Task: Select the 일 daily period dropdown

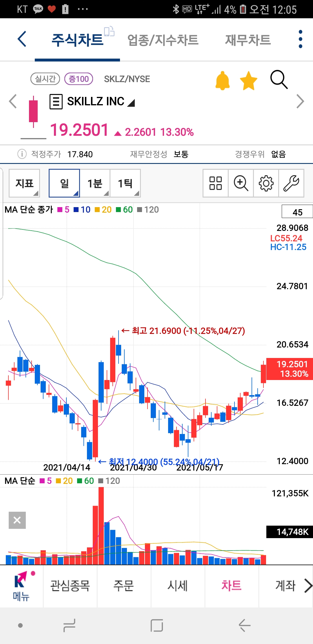Action: click(x=64, y=183)
